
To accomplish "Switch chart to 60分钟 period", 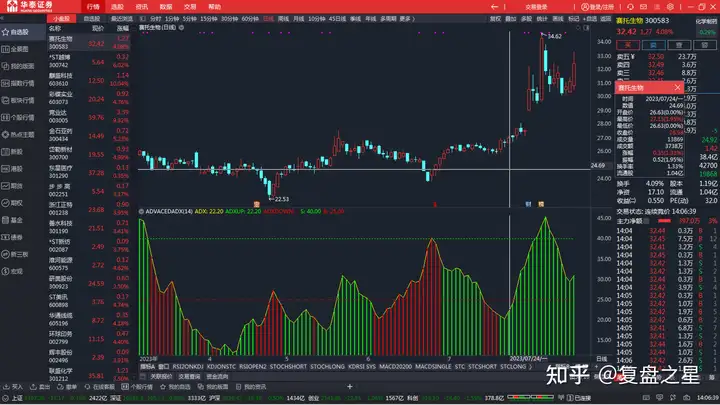I will (x=250, y=19).
